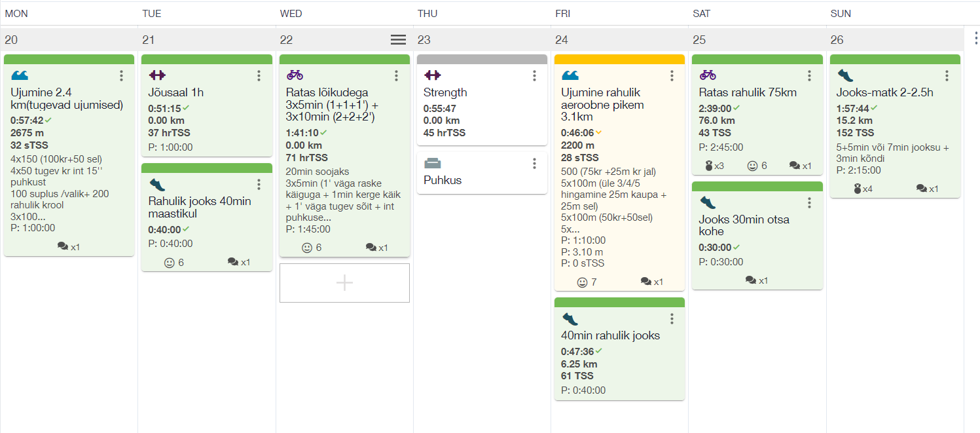Click strength icon on Jõusaal 1h card
The height and width of the screenshot is (433, 980).
click(x=157, y=75)
